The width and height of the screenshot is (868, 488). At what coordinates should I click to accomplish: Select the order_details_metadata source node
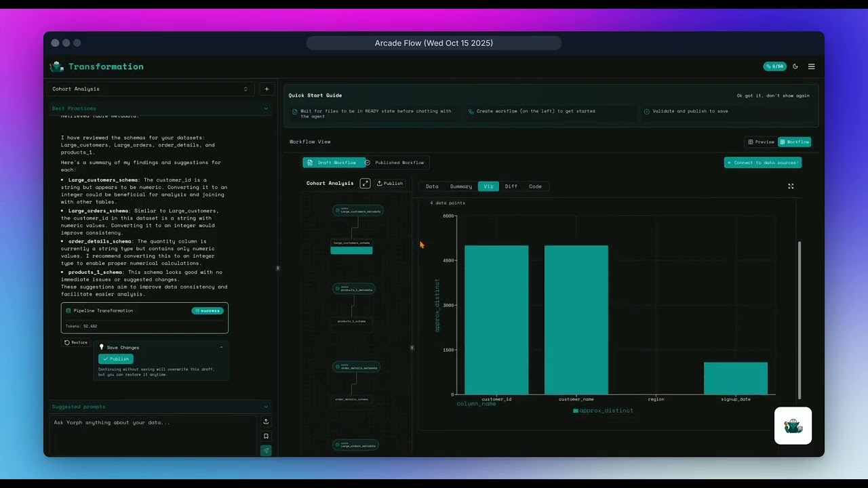[x=357, y=367]
